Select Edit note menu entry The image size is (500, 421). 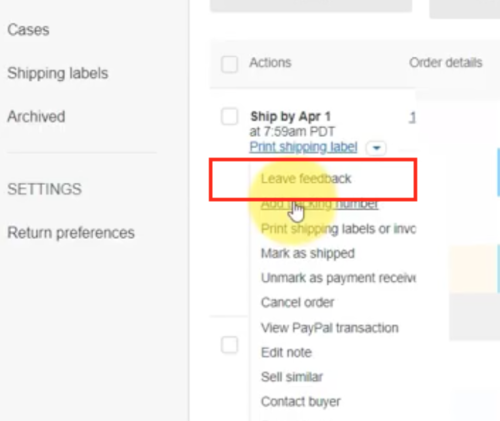click(286, 352)
